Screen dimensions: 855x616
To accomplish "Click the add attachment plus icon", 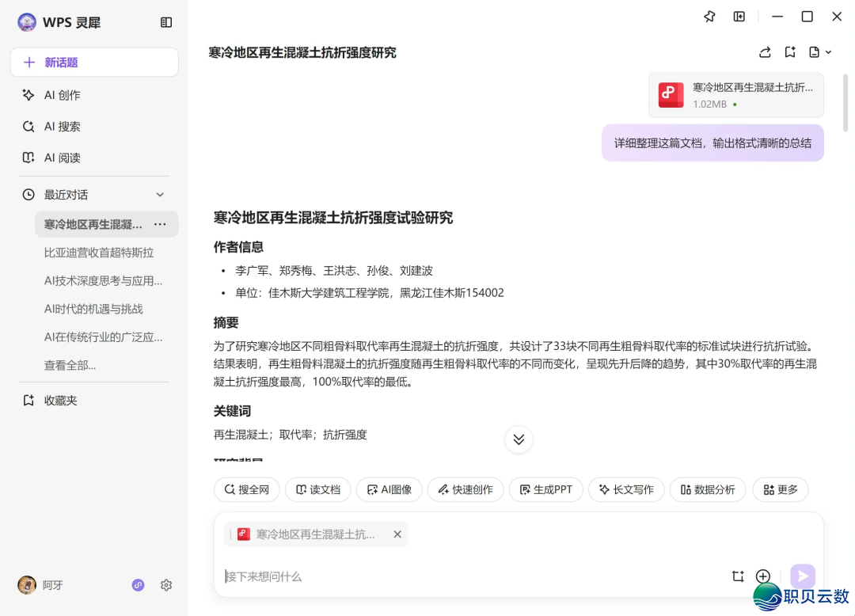I will click(763, 576).
